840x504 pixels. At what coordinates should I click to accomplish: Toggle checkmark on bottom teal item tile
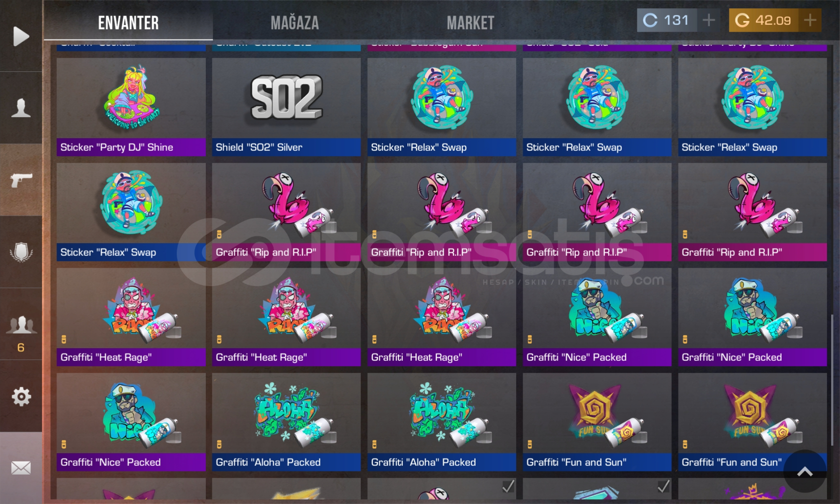(663, 486)
